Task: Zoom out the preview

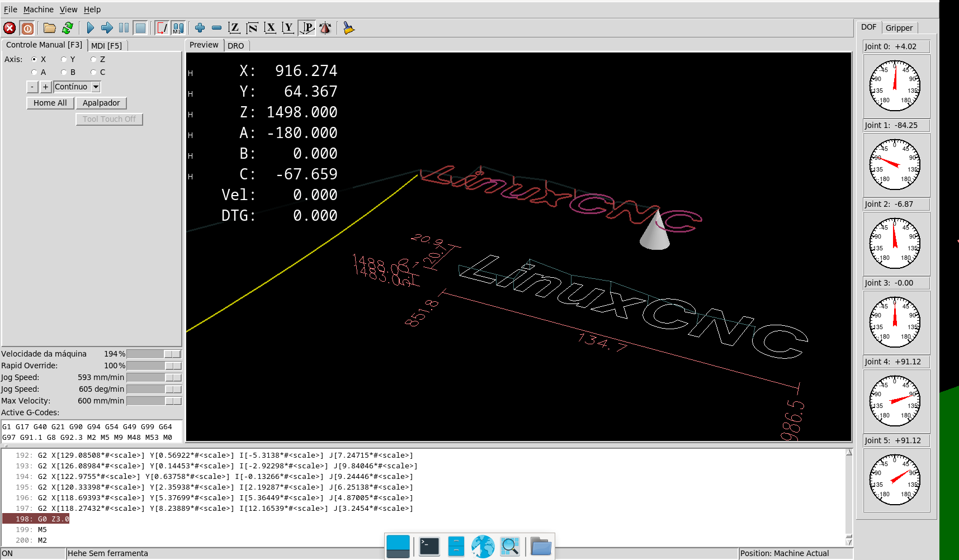Action: pyautogui.click(x=216, y=28)
